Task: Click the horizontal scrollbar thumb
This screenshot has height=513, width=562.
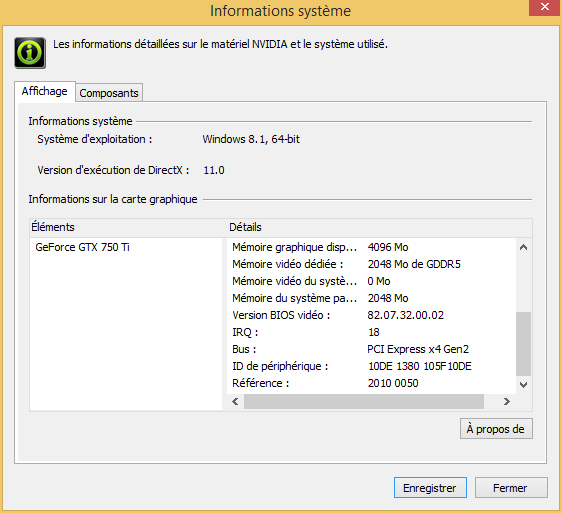Action: 364,401
